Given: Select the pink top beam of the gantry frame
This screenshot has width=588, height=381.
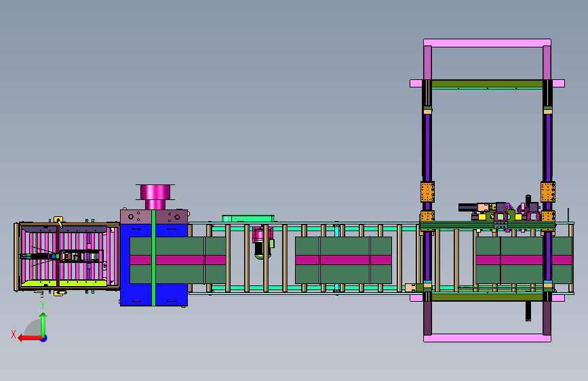Looking at the screenshot, I should (487, 43).
